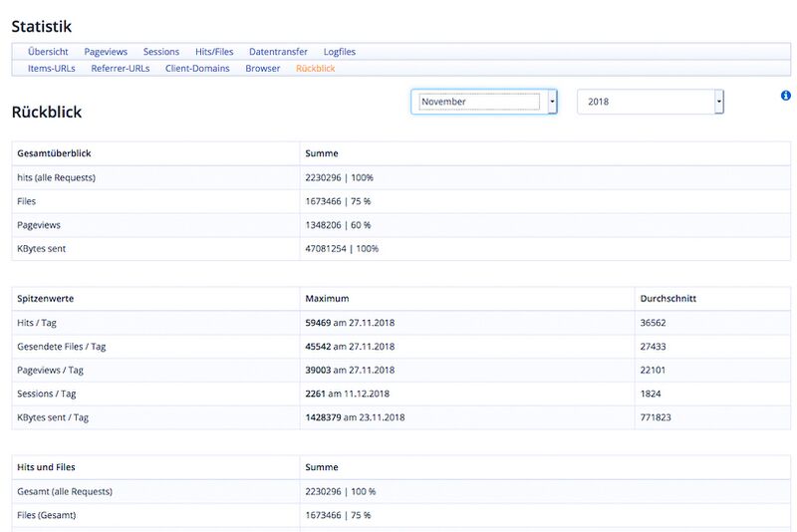Click the Gesamtüberblick table header

click(54, 153)
